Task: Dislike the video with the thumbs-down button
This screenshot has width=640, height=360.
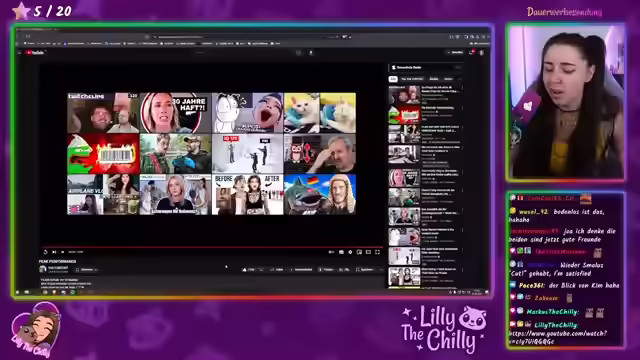Action: point(261,270)
